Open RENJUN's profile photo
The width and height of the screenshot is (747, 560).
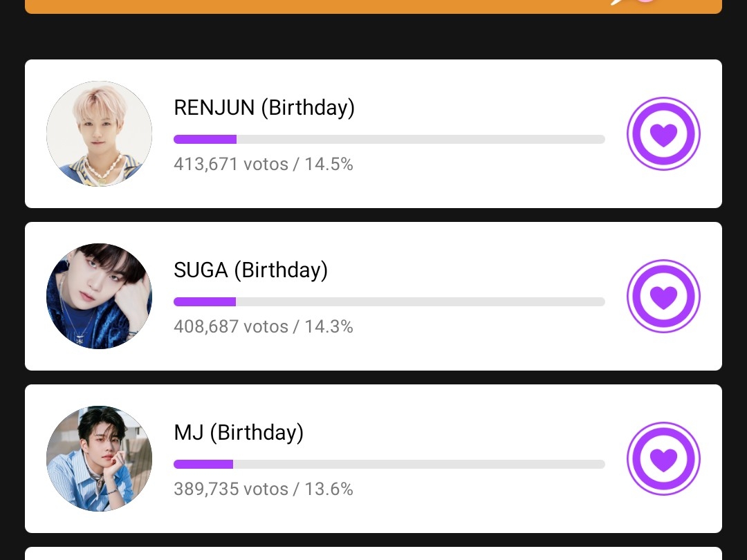[99, 134]
